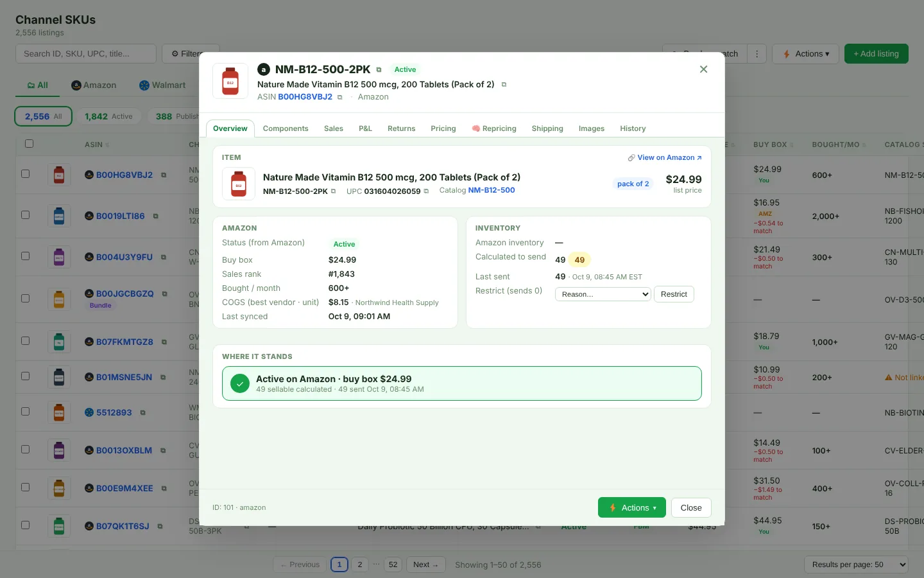The height and width of the screenshot is (578, 924).
Task: Copy icon beside B07QK1T6SJ row
Action: point(160,527)
